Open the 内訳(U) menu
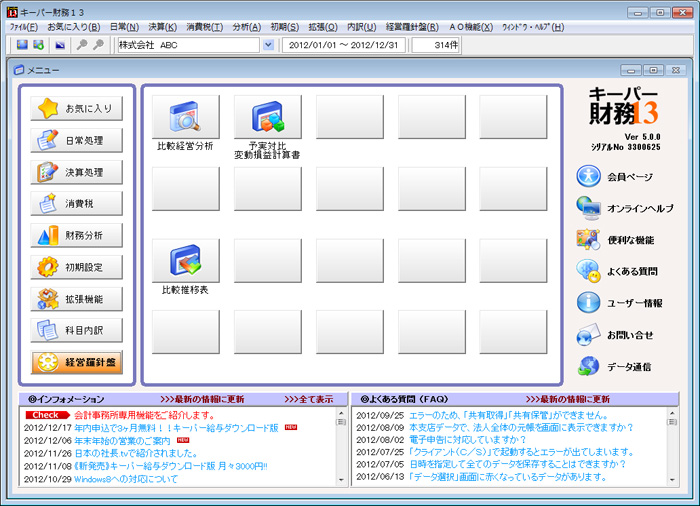Viewport: 700px width, 506px height. tap(362, 27)
